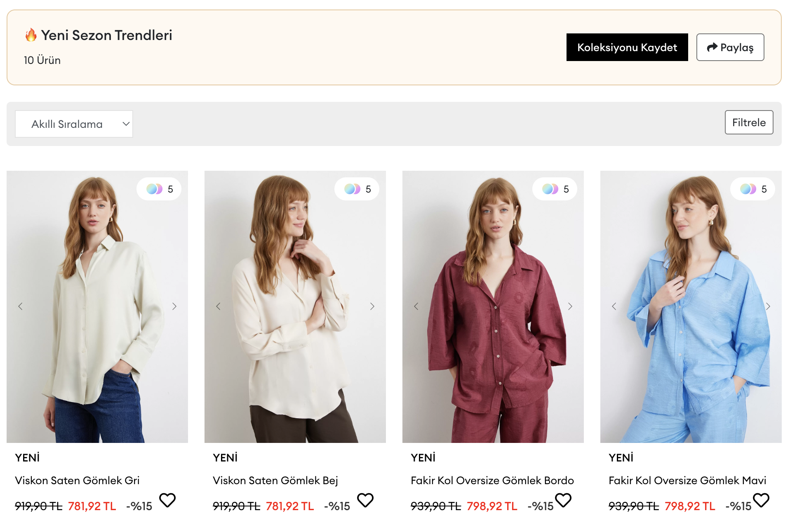Favorite the Viskon Saten Gömlek Gri heart

(167, 500)
